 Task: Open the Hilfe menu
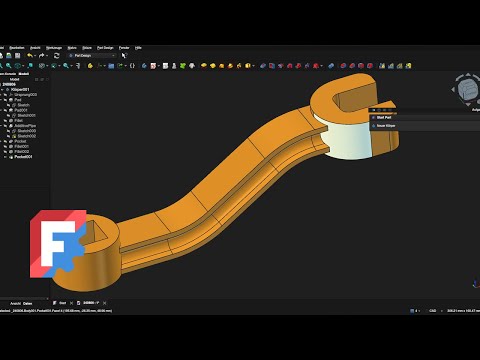tap(138, 48)
